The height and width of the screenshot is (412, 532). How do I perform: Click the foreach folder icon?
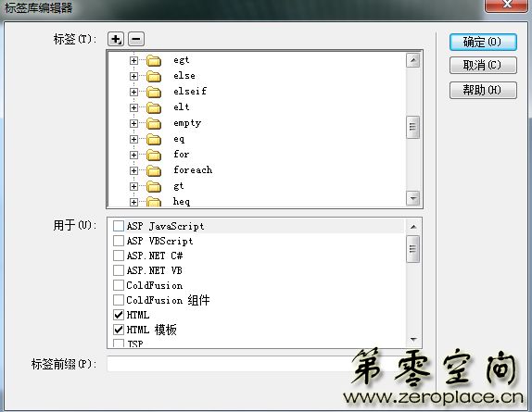(x=154, y=170)
